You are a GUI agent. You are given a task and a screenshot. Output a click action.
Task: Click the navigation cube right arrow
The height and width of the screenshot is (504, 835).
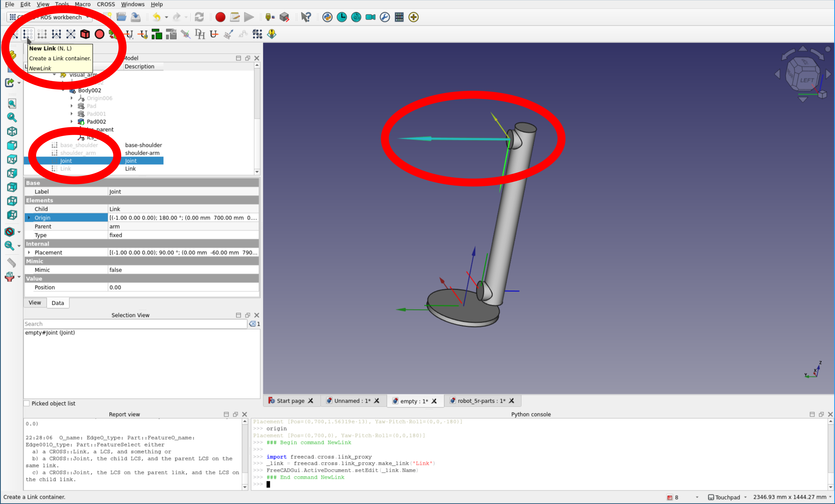pyautogui.click(x=828, y=74)
